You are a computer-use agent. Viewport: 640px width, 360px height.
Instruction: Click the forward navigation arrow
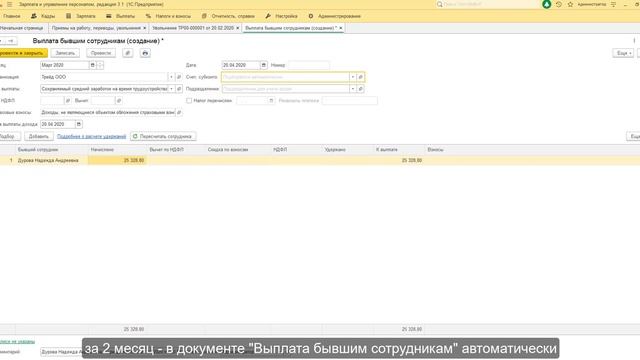[11, 41]
